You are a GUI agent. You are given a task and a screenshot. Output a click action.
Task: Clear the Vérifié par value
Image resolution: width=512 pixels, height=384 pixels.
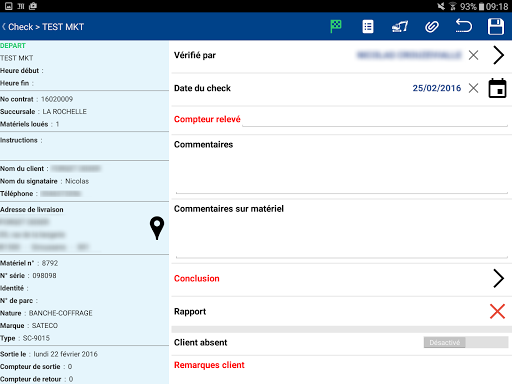[473, 55]
